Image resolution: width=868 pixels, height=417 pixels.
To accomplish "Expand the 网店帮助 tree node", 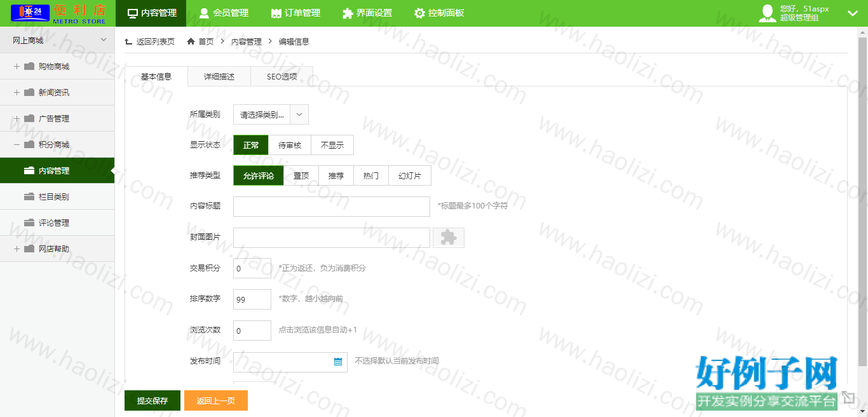I will [17, 249].
